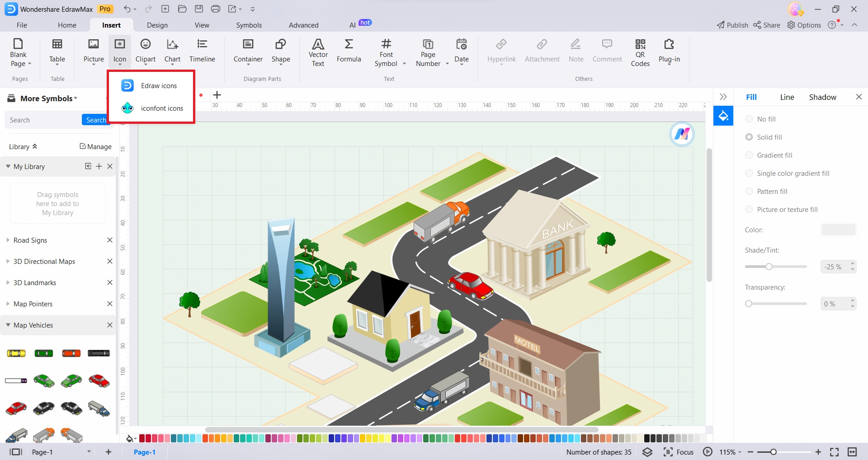Insert a Container
This screenshot has width=868, height=460.
[248, 52]
